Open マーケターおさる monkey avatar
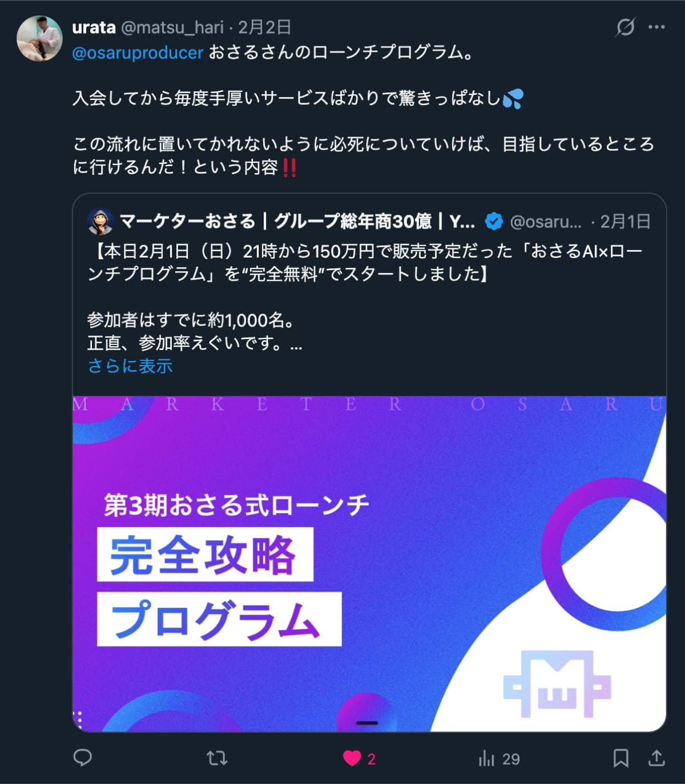Image resolution: width=685 pixels, height=784 pixels. pyautogui.click(x=101, y=222)
